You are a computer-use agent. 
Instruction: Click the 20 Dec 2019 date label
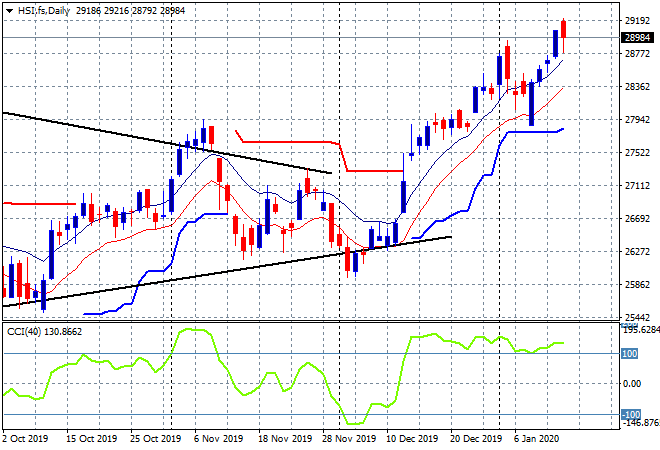pos(476,439)
